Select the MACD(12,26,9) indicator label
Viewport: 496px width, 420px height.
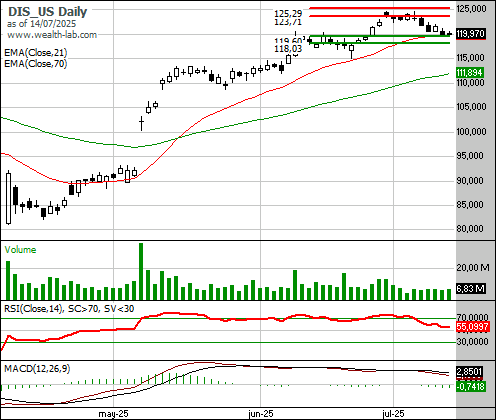37,369
